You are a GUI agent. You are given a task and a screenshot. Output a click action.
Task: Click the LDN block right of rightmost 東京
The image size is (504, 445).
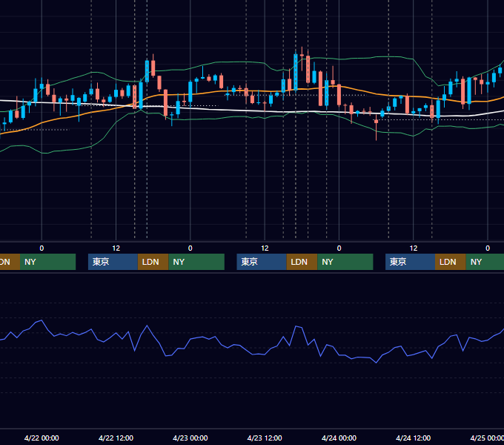[451, 262]
